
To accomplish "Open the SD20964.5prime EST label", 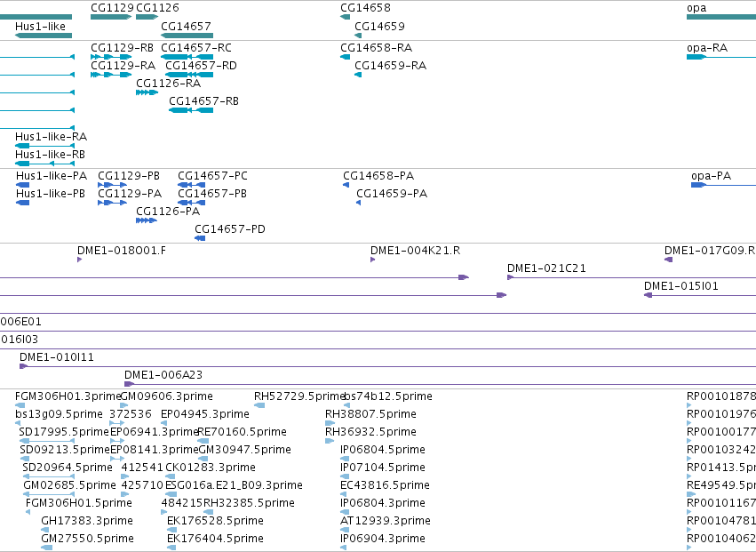I will point(68,468).
